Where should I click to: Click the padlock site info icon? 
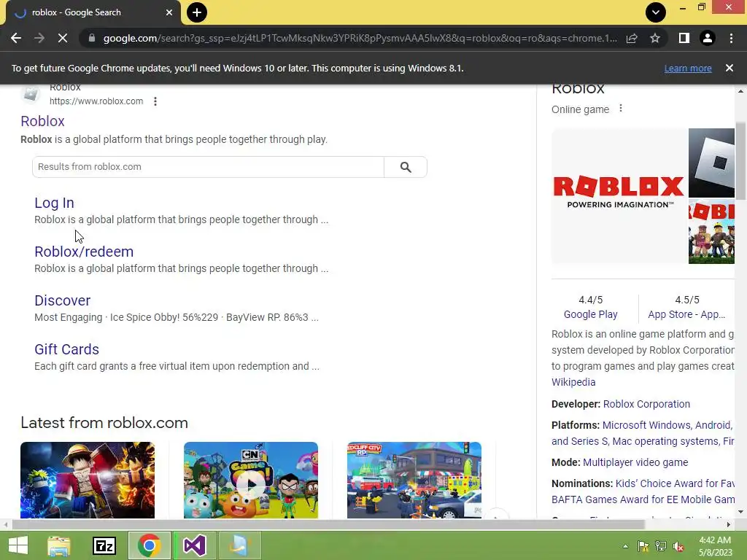click(92, 38)
